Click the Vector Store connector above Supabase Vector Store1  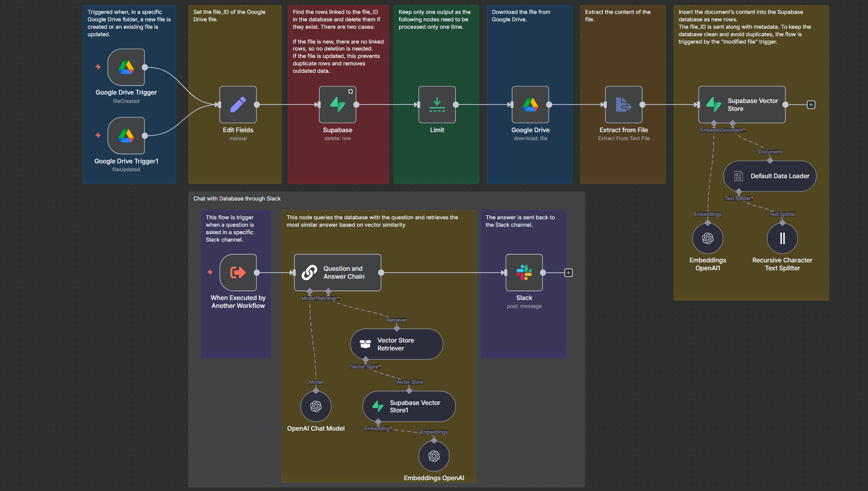click(x=409, y=391)
